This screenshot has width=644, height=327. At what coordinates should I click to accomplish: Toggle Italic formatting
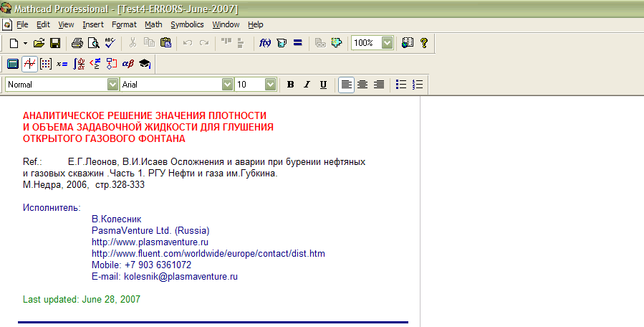(307, 85)
